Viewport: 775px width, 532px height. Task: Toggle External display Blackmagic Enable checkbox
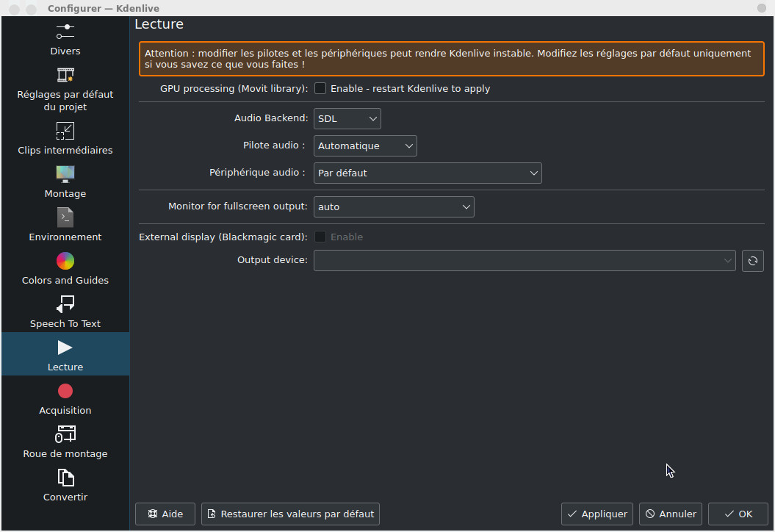320,237
